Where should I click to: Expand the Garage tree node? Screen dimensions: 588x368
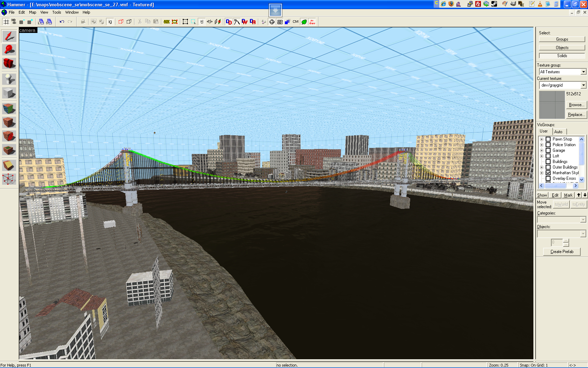541,150
